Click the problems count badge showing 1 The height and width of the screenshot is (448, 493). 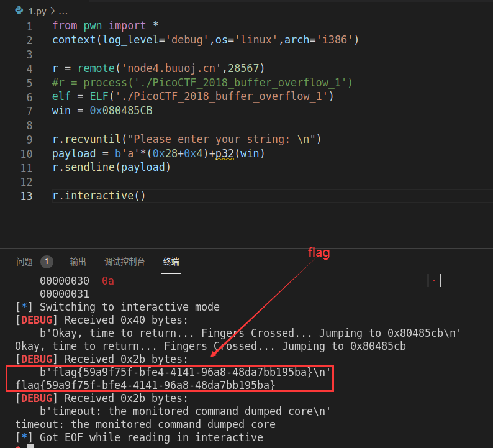pyautogui.click(x=47, y=262)
